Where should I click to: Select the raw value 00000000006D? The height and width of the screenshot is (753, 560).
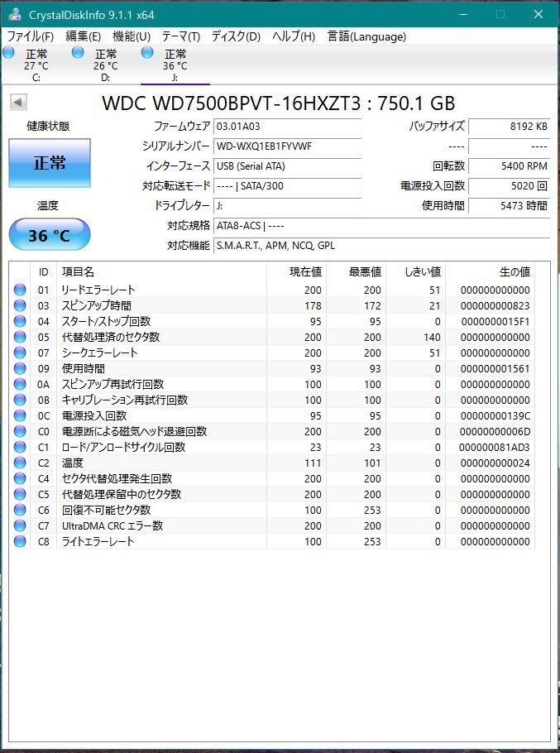[x=495, y=432]
